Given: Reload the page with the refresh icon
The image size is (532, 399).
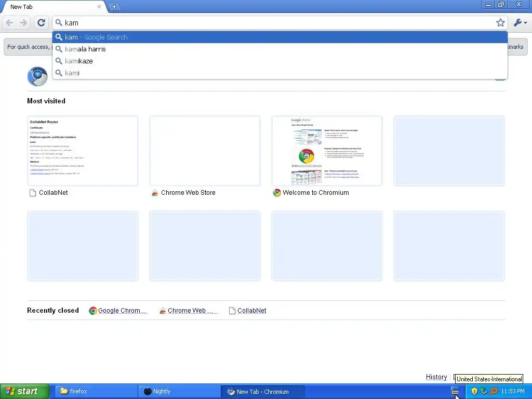Looking at the screenshot, I should click(41, 23).
